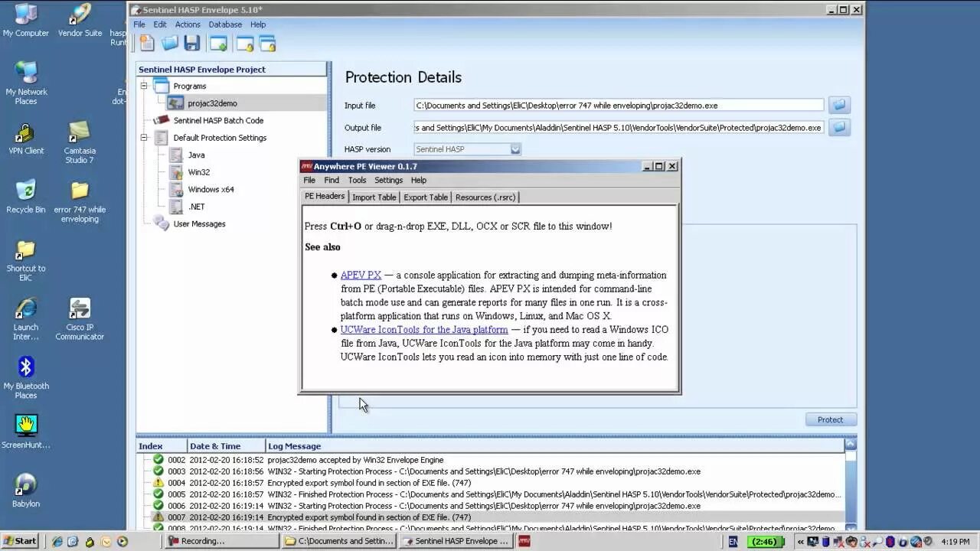This screenshot has height=551, width=980.
Task: Sort log by Index column header
Action: 162,446
